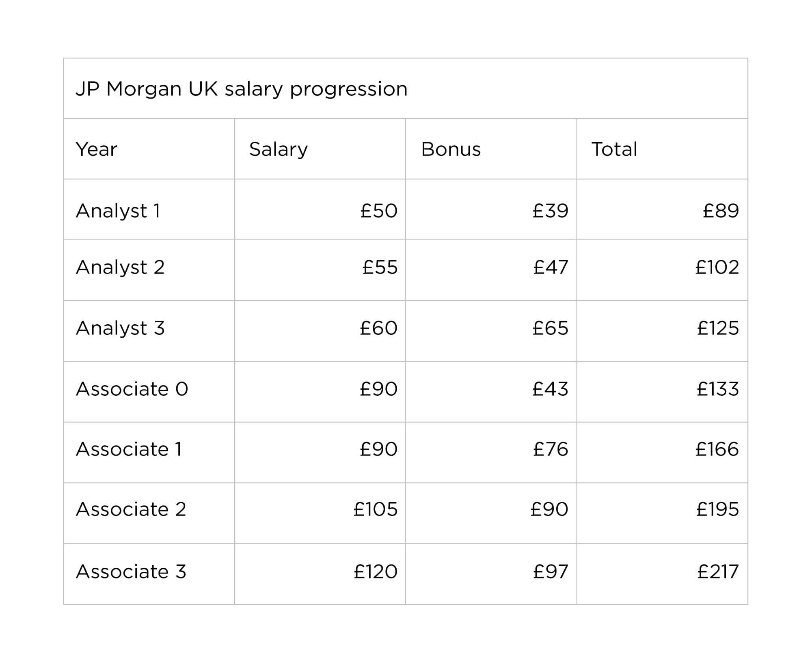Select the Salary column header

[279, 149]
